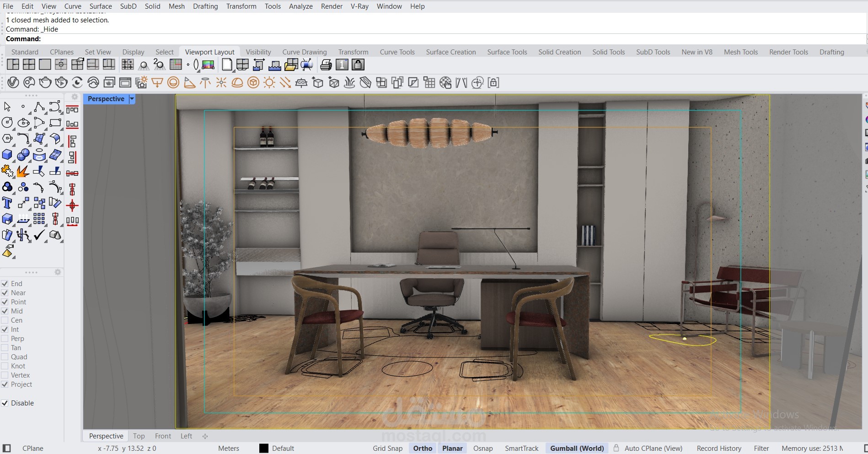
Task: Click the four viewports layout icon
Action: [29, 65]
